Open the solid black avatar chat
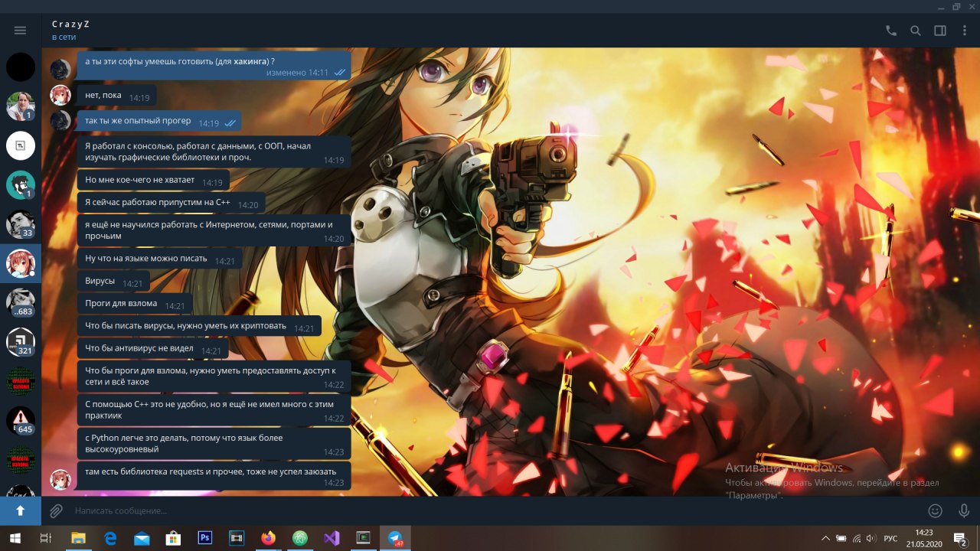This screenshot has height=551, width=980. (x=21, y=67)
